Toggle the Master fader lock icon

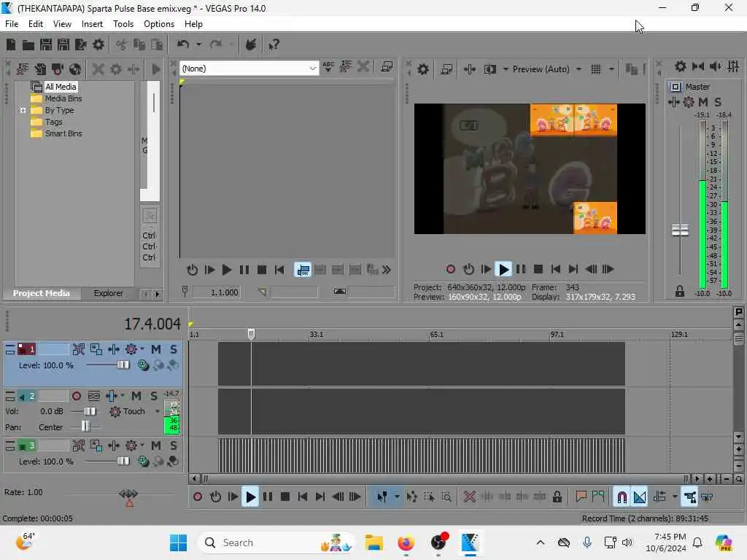pos(680,291)
